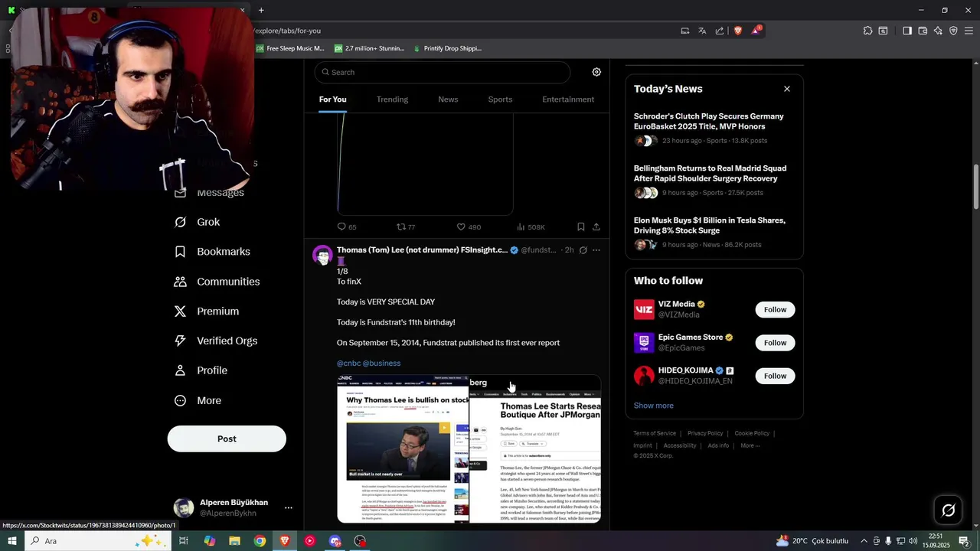Click the Brave Shields lion icon

tap(738, 31)
